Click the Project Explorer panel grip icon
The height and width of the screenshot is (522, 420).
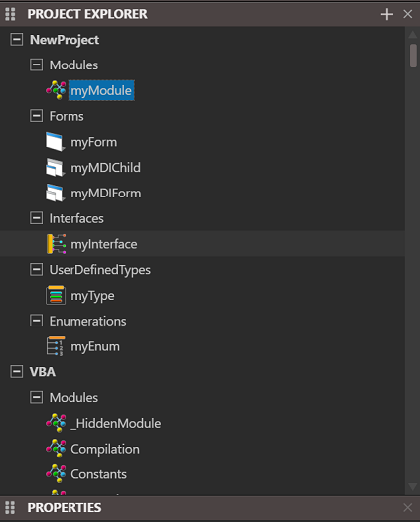10,14
